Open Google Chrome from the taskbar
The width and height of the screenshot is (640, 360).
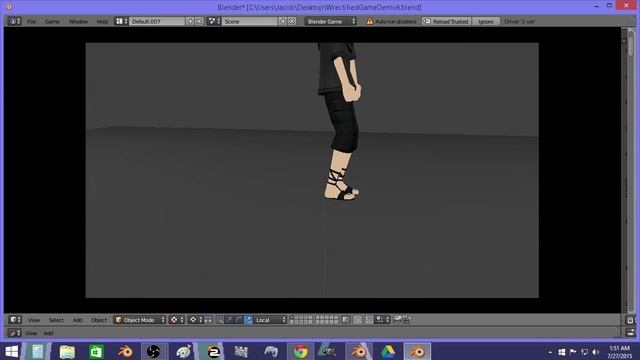pos(300,351)
